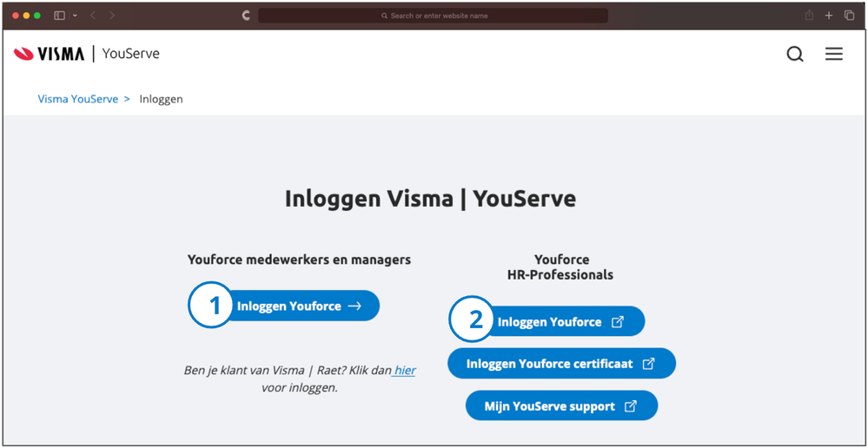Open the hamburger menu
Image resolution: width=868 pixels, height=448 pixels.
coord(833,54)
